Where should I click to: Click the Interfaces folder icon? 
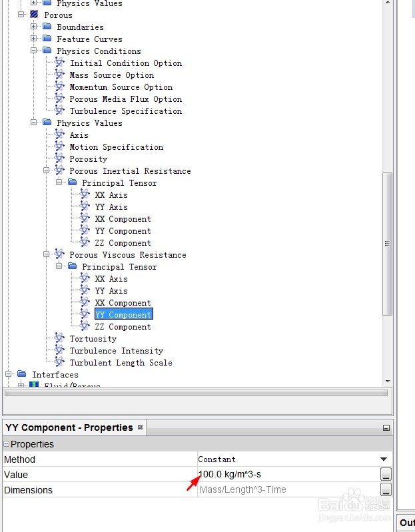(21, 374)
